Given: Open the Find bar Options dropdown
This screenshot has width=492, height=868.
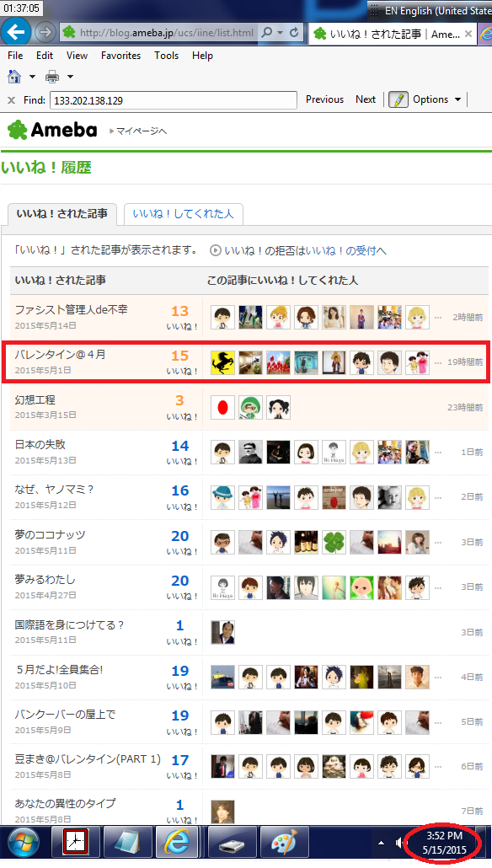Looking at the screenshot, I should [x=436, y=99].
